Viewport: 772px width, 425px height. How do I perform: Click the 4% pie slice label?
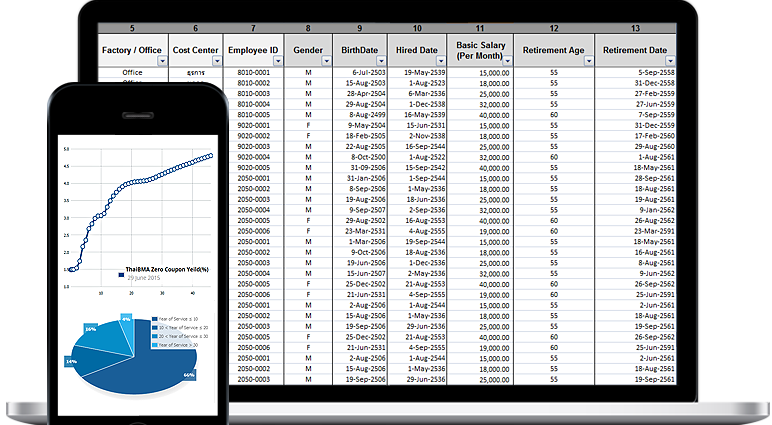pyautogui.click(x=127, y=319)
